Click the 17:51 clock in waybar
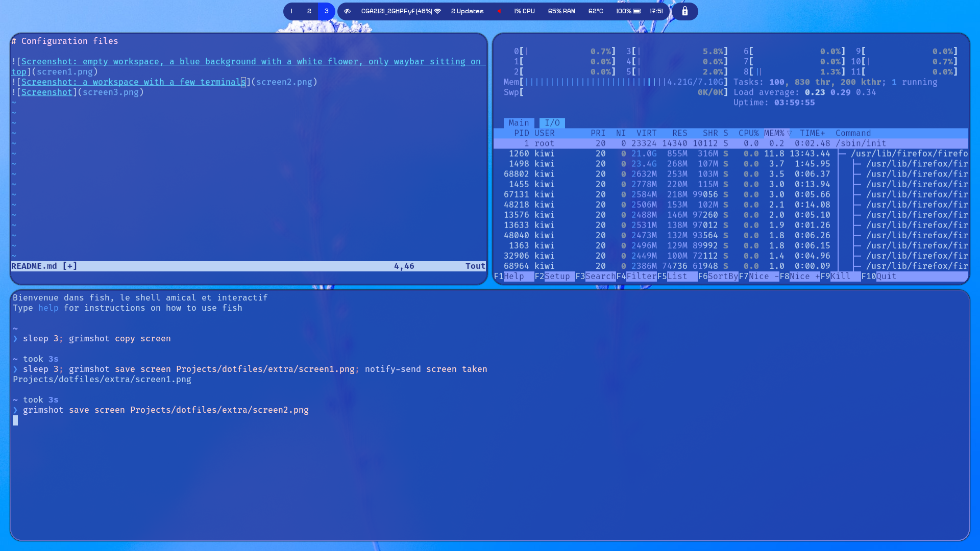Screen dimensions: 980x551 (656, 11)
